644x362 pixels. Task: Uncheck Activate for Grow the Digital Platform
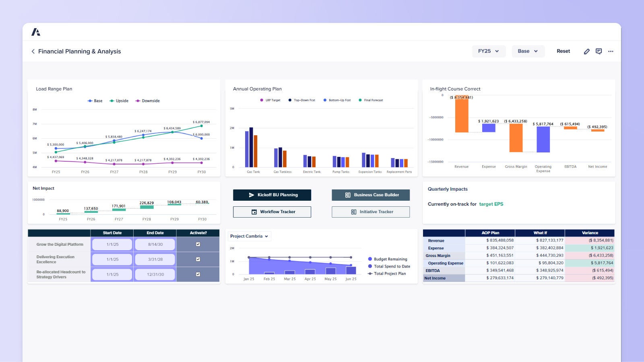pyautogui.click(x=198, y=244)
